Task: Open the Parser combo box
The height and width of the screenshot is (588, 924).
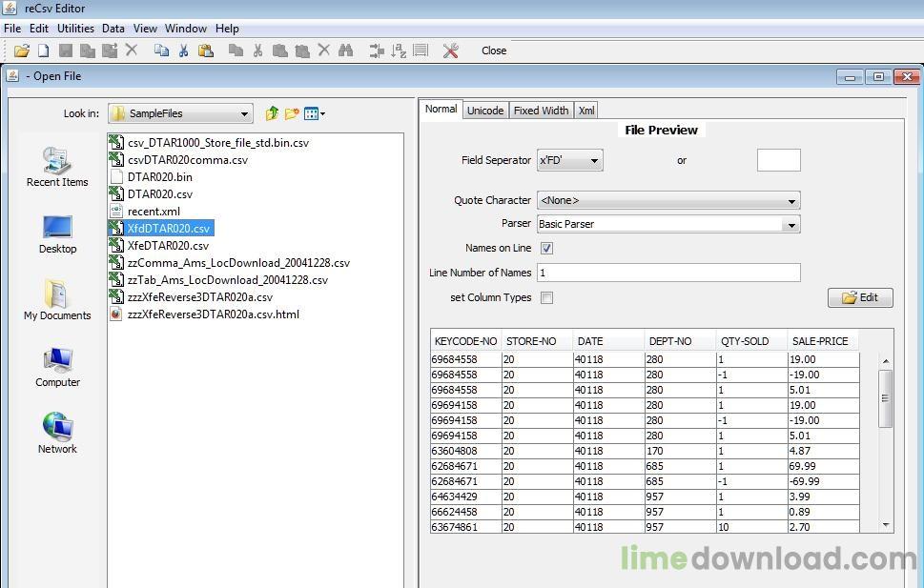Action: [668, 224]
